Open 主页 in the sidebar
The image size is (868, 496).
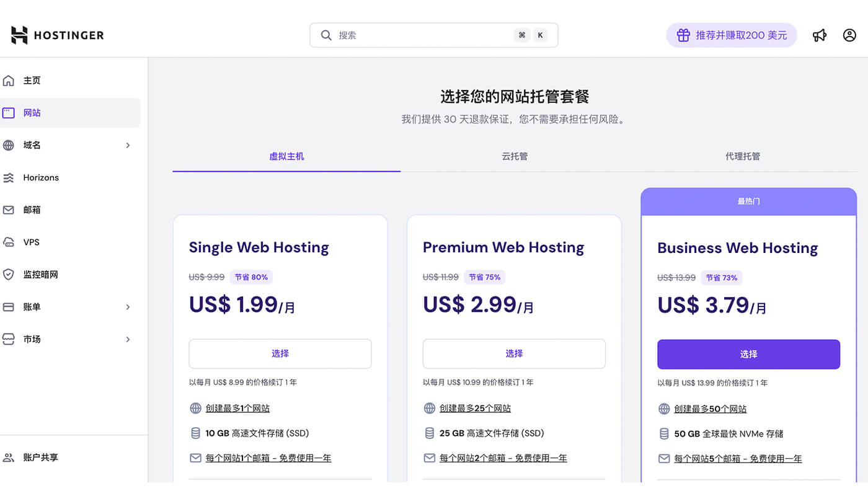click(x=32, y=81)
